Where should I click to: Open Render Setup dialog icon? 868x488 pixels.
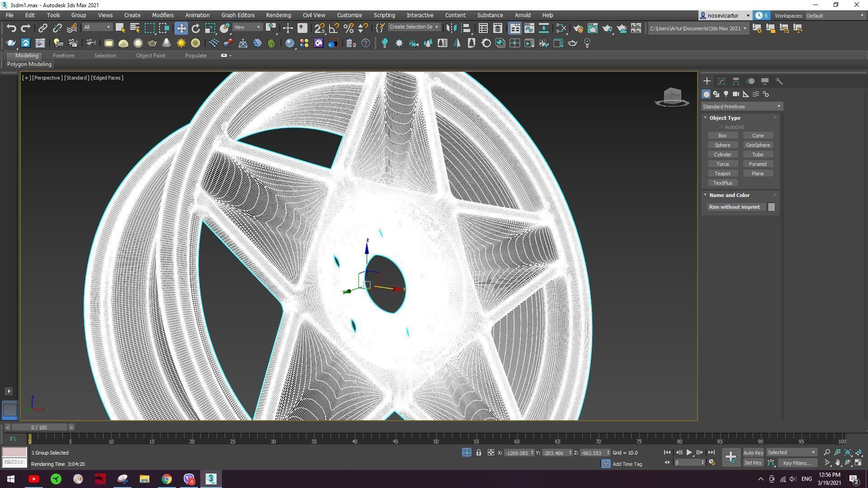pyautogui.click(x=578, y=28)
